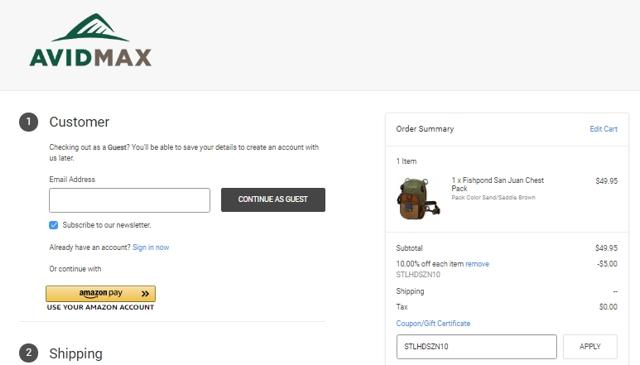
Task: Uncheck the Subscribe to our newsletter checkbox
Action: point(53,225)
